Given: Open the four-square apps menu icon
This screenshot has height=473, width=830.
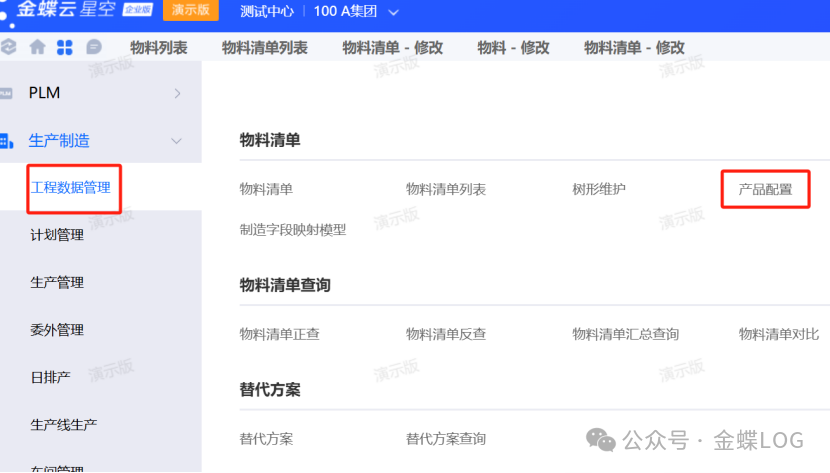Looking at the screenshot, I should pos(65,47).
